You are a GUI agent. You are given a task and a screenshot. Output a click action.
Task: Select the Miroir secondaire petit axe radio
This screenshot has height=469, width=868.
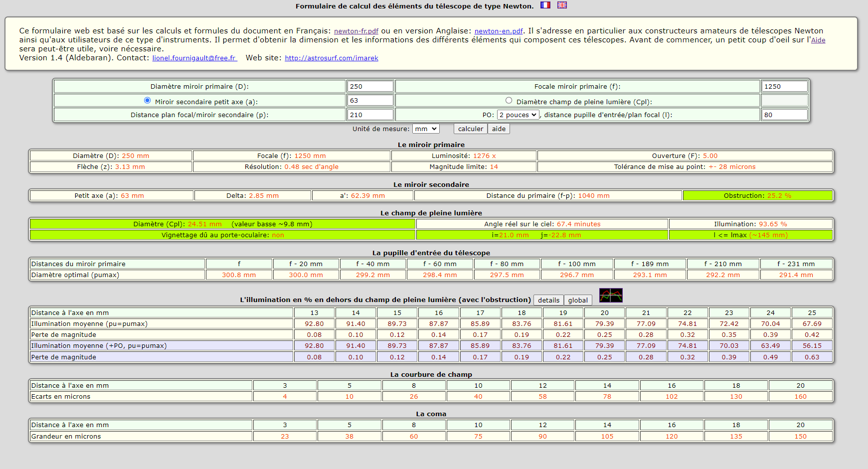pyautogui.click(x=147, y=100)
